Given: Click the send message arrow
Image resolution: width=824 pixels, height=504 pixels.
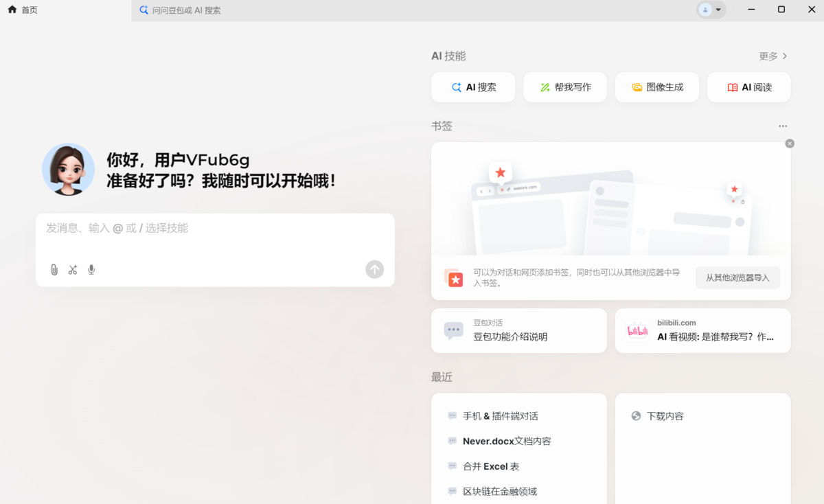Looking at the screenshot, I should 374,269.
